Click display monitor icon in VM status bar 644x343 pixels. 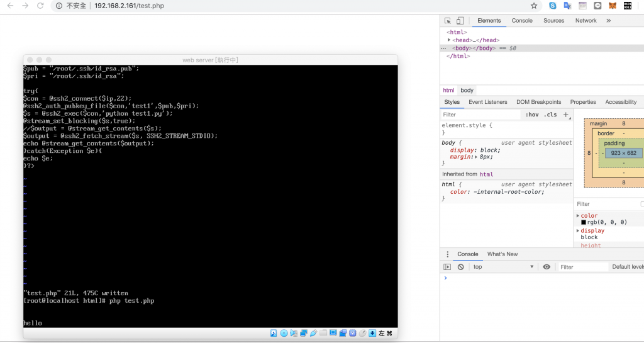pyautogui.click(x=333, y=333)
